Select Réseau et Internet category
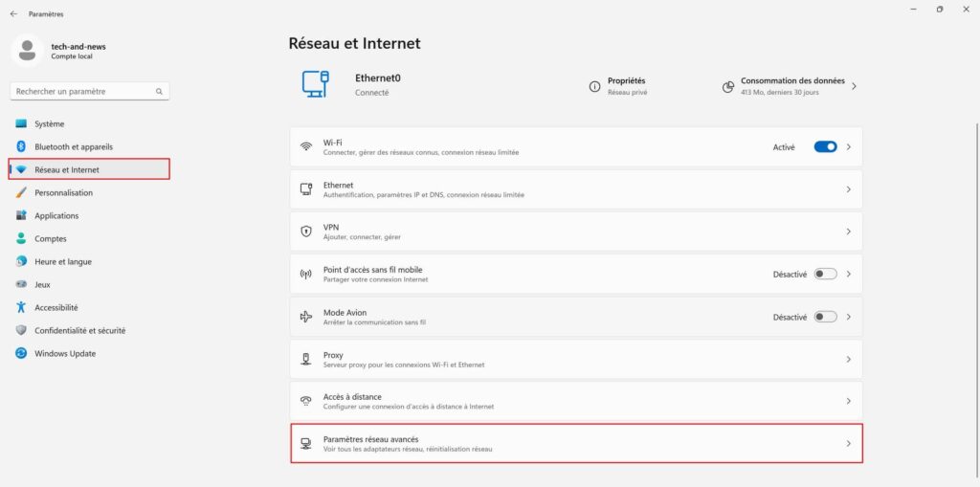 [89, 169]
